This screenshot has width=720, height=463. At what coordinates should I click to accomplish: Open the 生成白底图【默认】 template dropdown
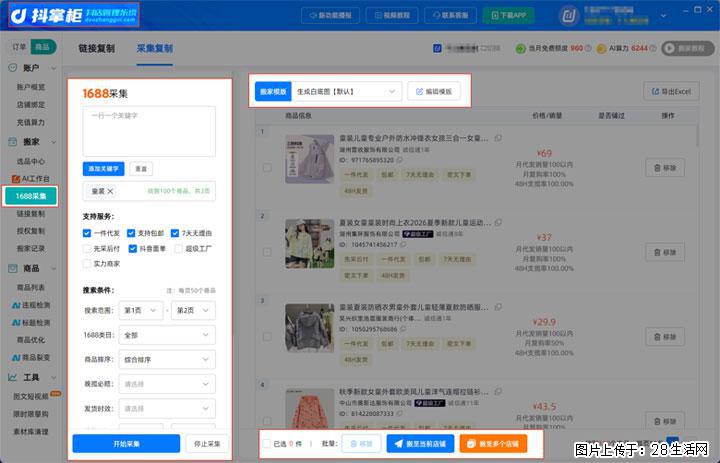point(347,91)
